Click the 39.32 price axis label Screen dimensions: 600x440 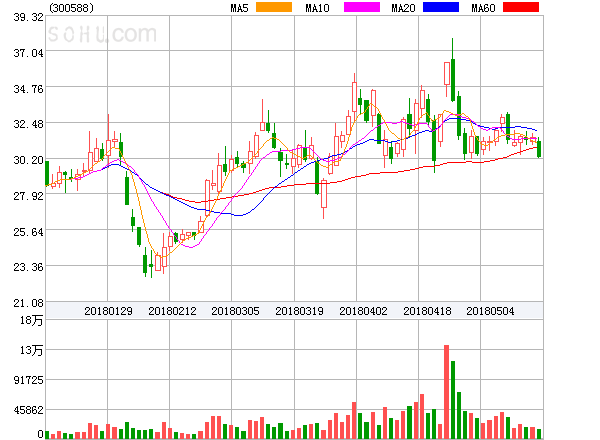tap(28, 17)
